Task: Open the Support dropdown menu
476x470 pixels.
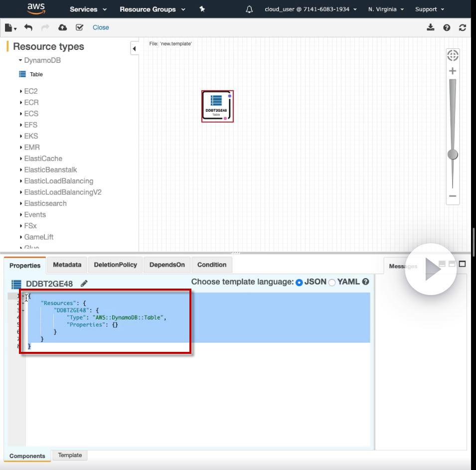Action: click(x=430, y=9)
